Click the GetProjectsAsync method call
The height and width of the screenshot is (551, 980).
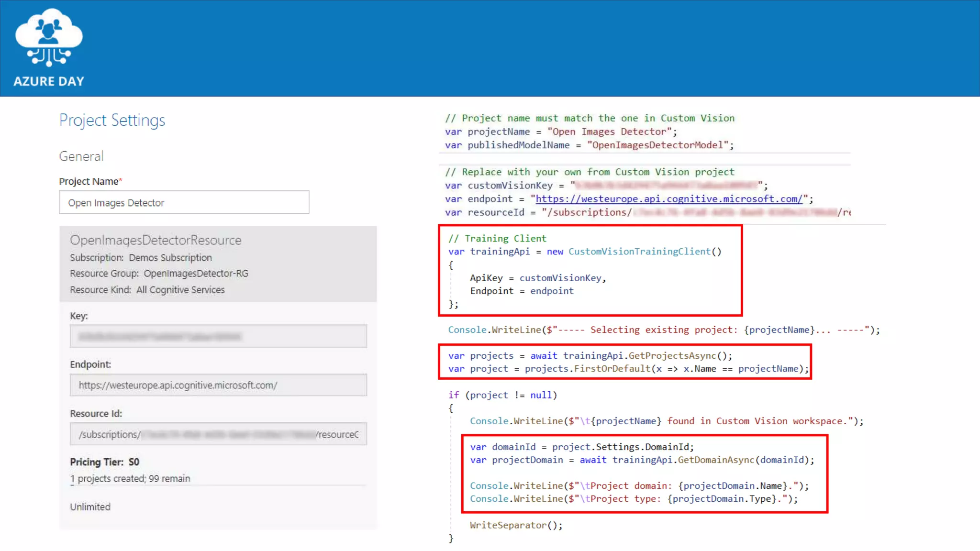(x=672, y=356)
